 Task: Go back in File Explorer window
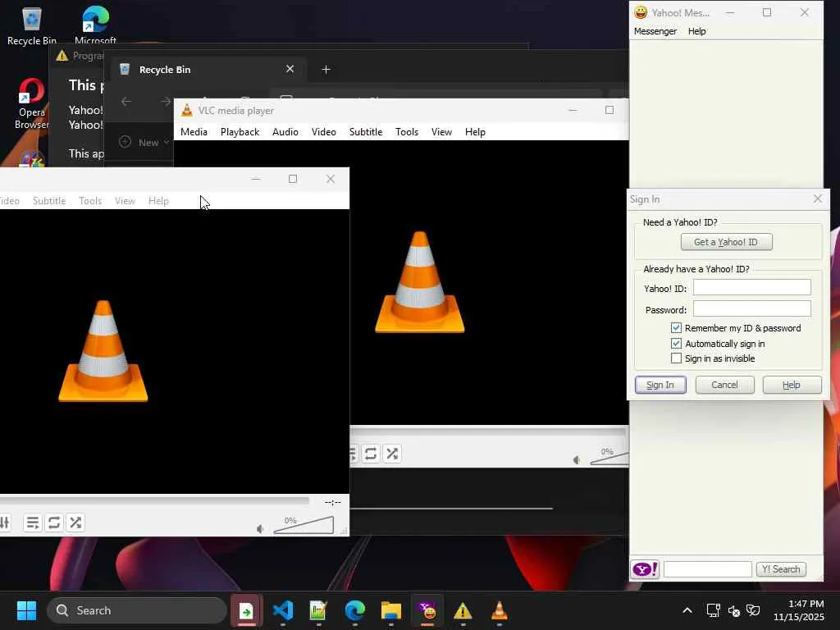(126, 102)
